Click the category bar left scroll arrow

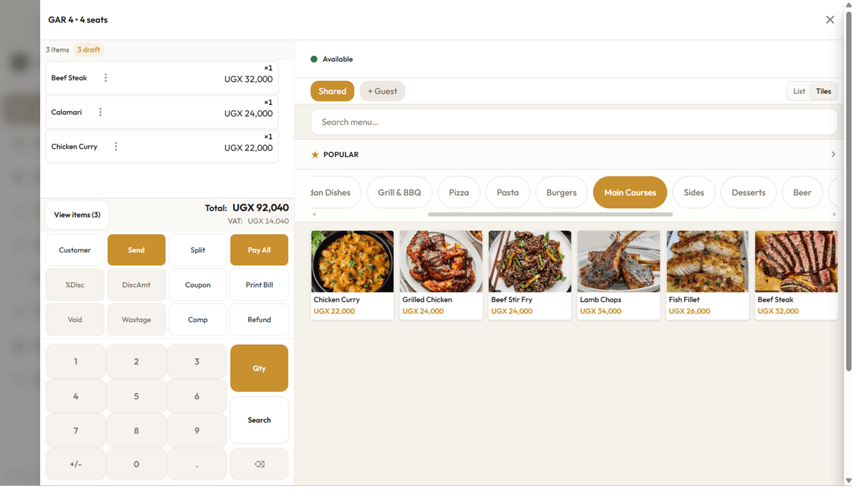click(314, 214)
